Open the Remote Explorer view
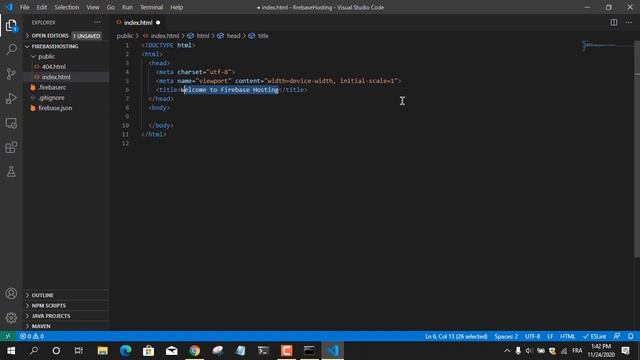The image size is (640, 360). (x=11, y=123)
